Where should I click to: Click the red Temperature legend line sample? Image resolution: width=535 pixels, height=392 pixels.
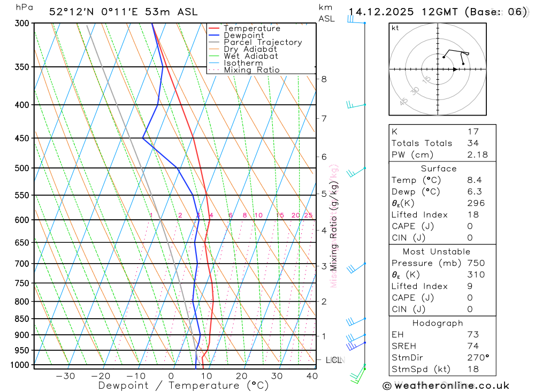point(213,28)
